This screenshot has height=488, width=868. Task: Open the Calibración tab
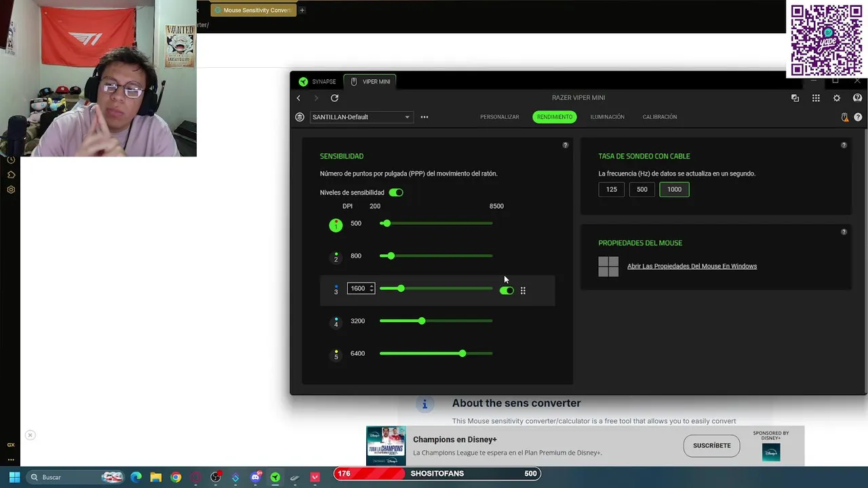(x=660, y=117)
